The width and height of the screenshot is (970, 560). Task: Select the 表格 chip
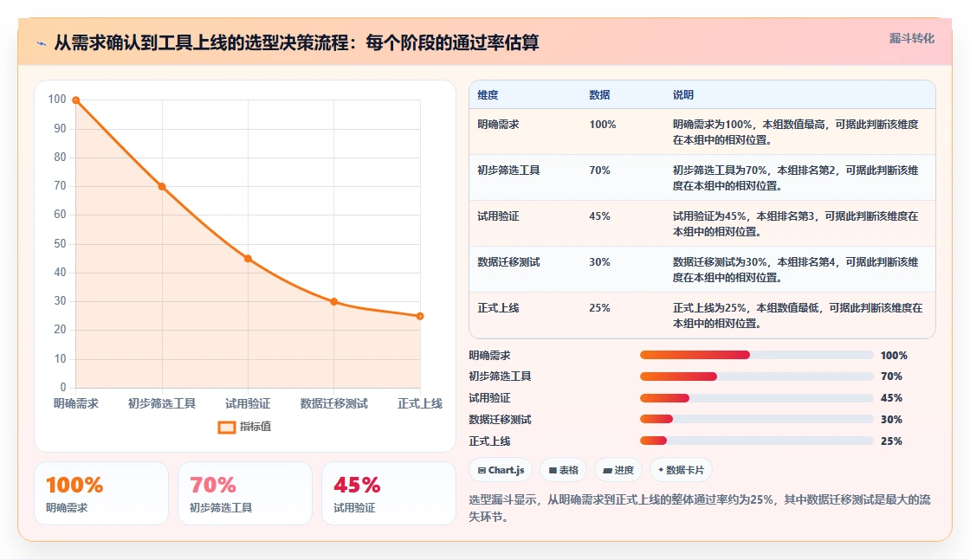(564, 470)
